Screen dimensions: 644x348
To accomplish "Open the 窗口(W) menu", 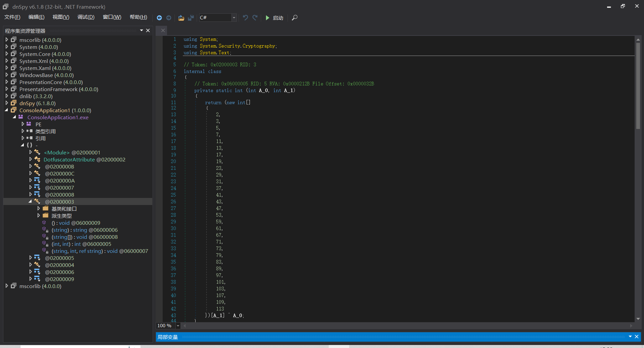I will [112, 17].
